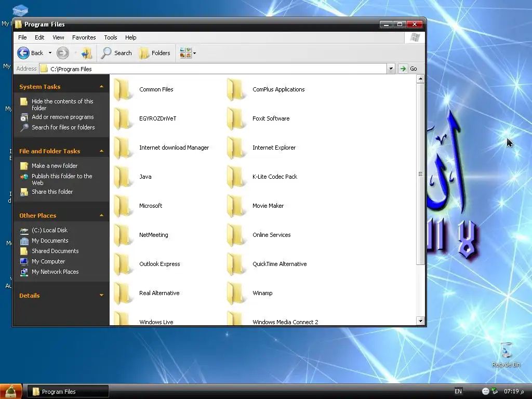Click in the Address bar path field

[x=213, y=69]
